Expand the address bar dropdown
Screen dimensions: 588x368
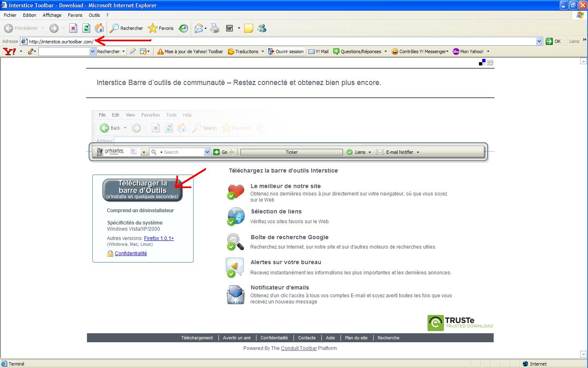(x=539, y=41)
